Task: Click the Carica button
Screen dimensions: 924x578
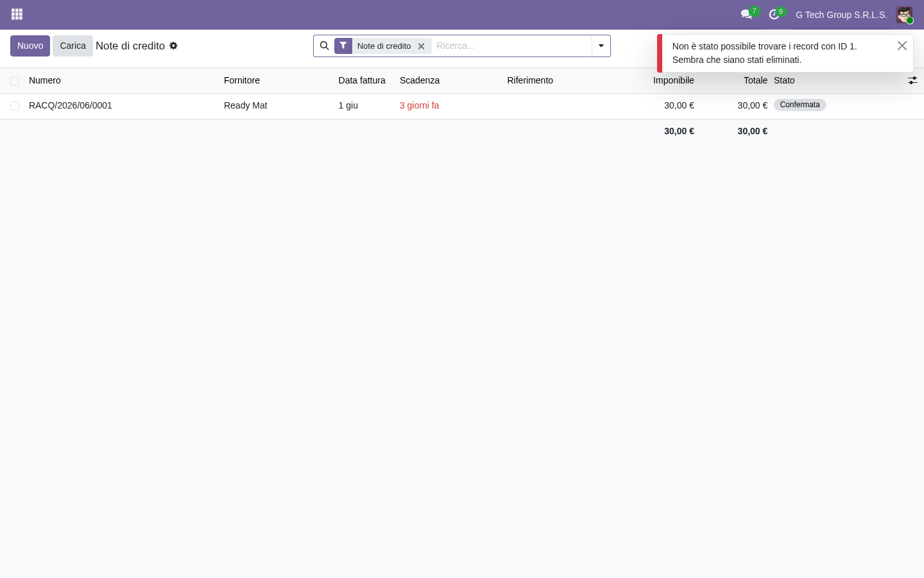Action: (73, 46)
